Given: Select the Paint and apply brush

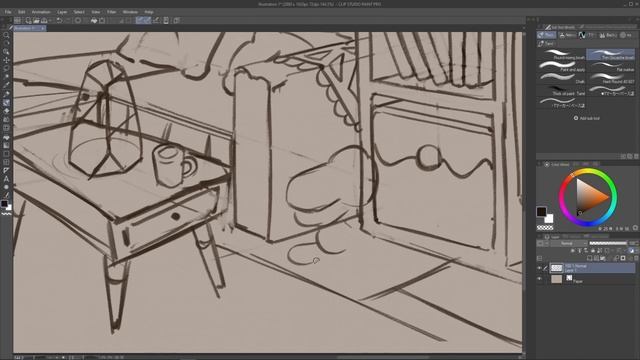Looking at the screenshot, I should coord(562,66).
